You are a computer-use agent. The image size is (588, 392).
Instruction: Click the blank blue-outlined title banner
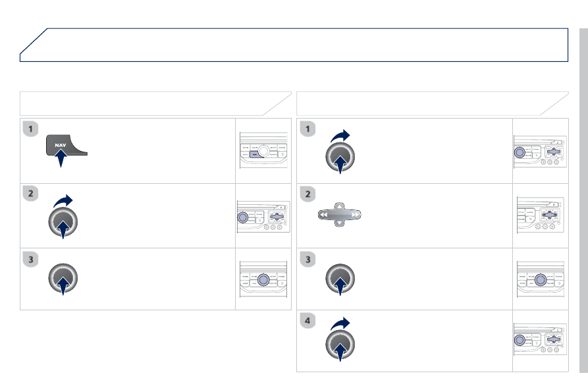(294, 45)
